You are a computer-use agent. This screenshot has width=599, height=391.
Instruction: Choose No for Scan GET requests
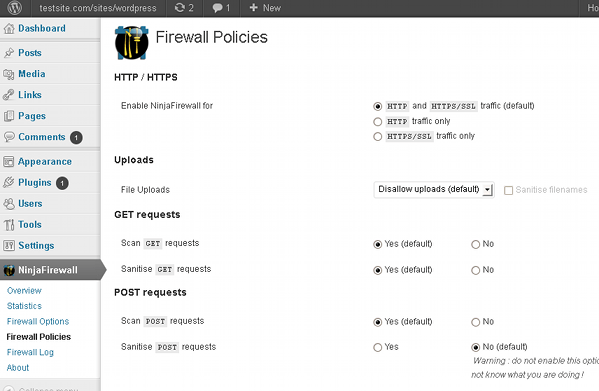(x=475, y=244)
